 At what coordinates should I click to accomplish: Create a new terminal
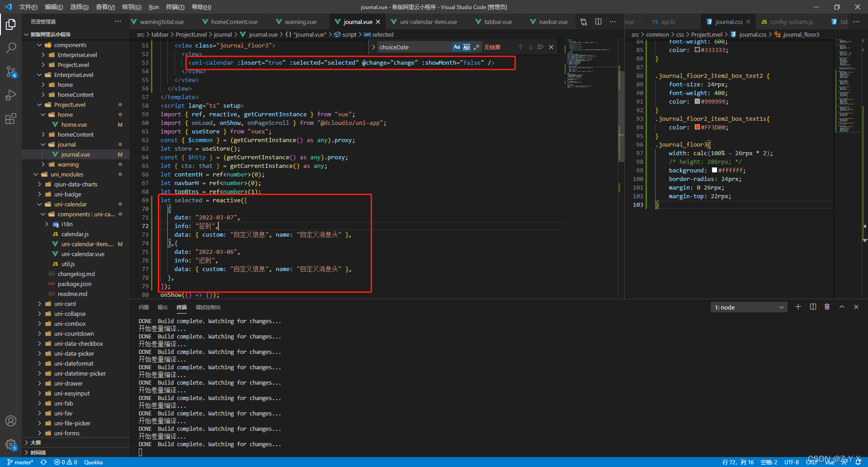(798, 307)
